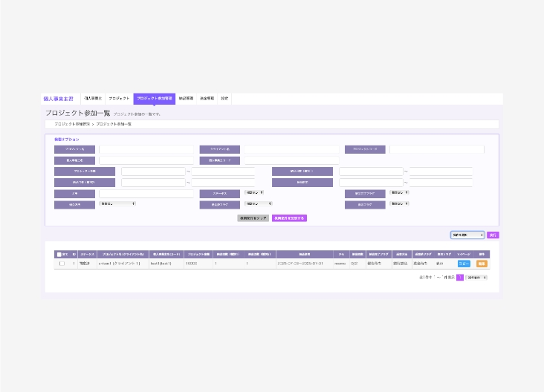Click the 検索条件を反映する button
This screenshot has width=544, height=392.
(x=289, y=218)
